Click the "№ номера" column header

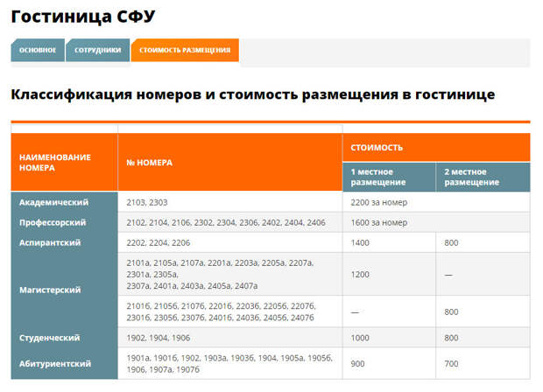[150, 162]
